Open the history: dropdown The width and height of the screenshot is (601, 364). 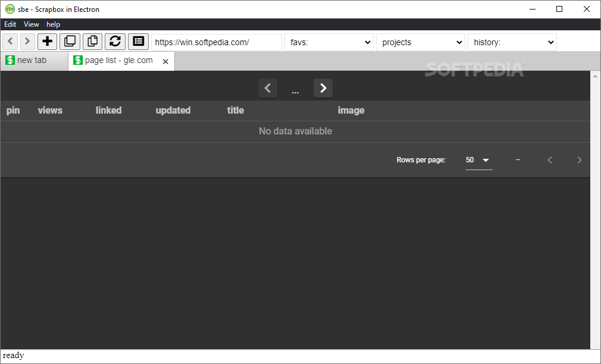pyautogui.click(x=512, y=42)
